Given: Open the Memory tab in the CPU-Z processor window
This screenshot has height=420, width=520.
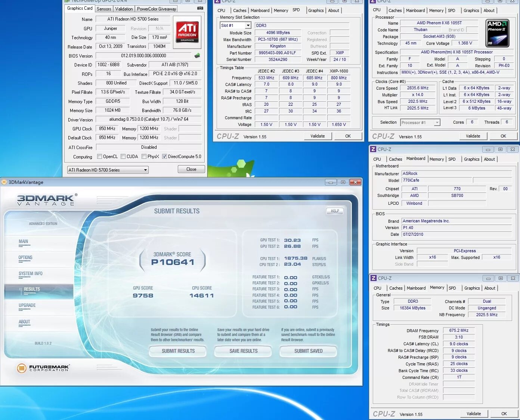Looking at the screenshot, I should click(x=436, y=10).
